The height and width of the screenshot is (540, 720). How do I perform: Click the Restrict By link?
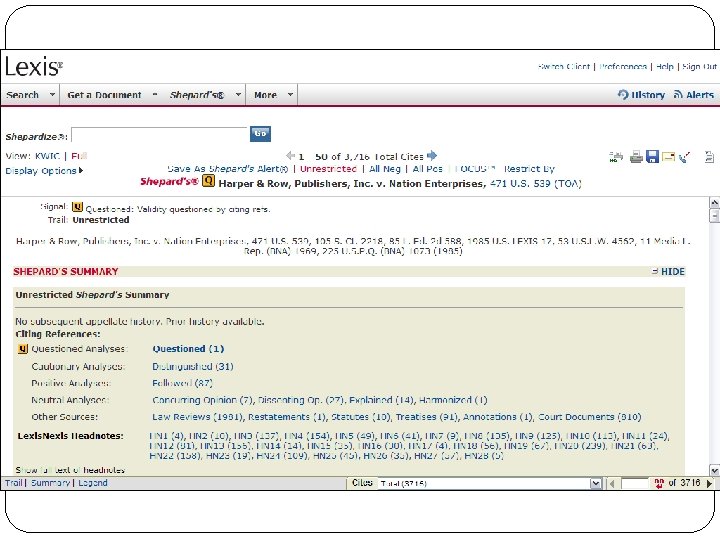point(529,169)
